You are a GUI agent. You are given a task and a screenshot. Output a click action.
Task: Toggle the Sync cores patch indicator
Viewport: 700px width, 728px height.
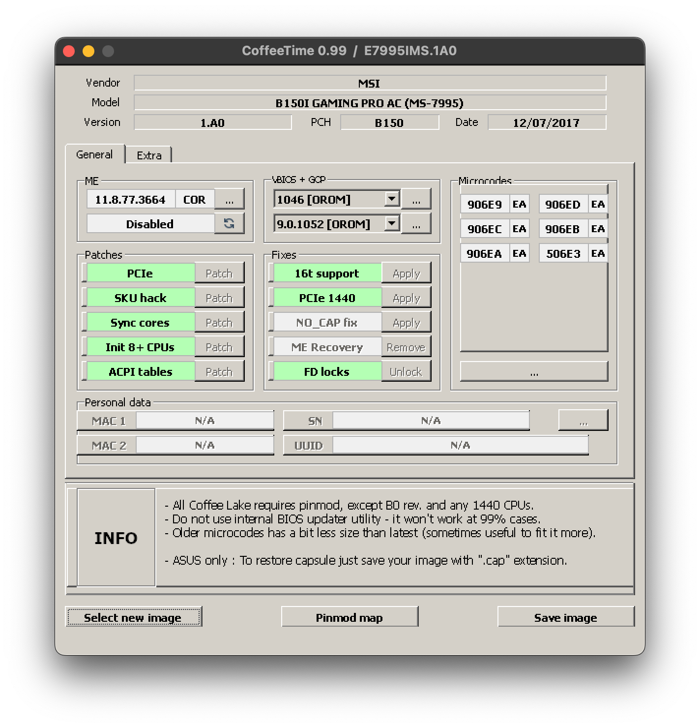pyautogui.click(x=140, y=322)
